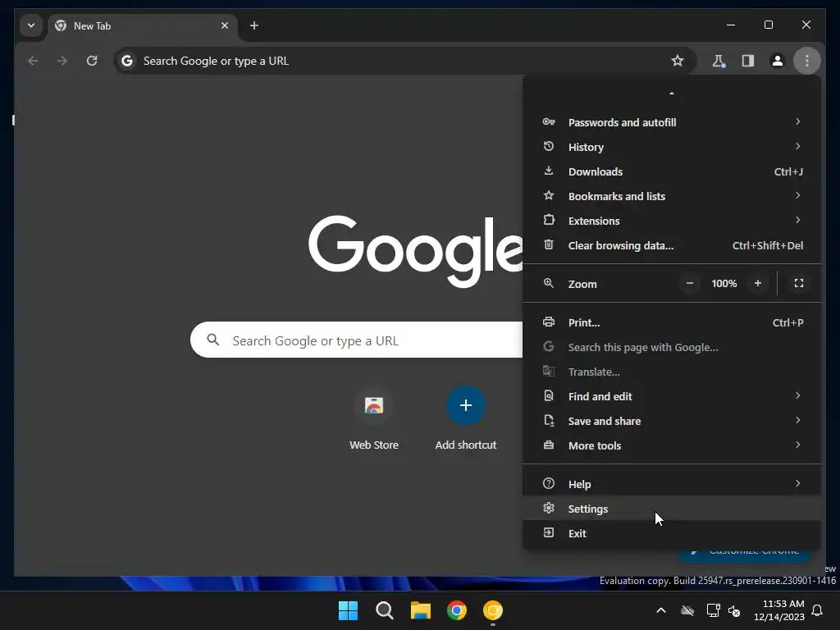This screenshot has width=840, height=630.
Task: Open Windows taskbar Search
Action: (384, 610)
